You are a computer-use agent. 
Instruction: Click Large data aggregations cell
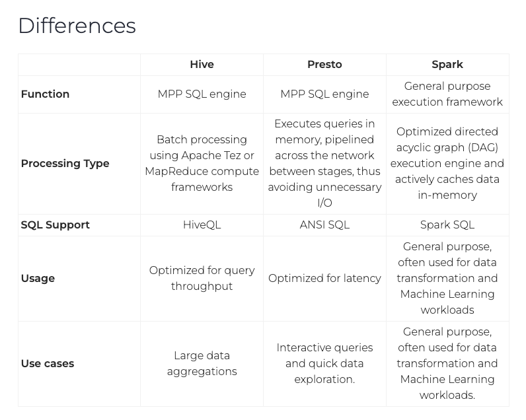202,364
